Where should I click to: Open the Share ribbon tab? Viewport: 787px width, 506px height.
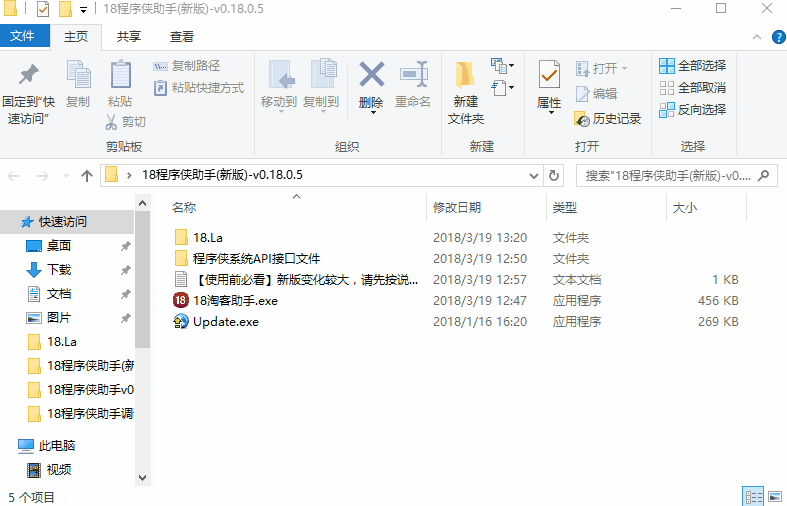pos(128,37)
